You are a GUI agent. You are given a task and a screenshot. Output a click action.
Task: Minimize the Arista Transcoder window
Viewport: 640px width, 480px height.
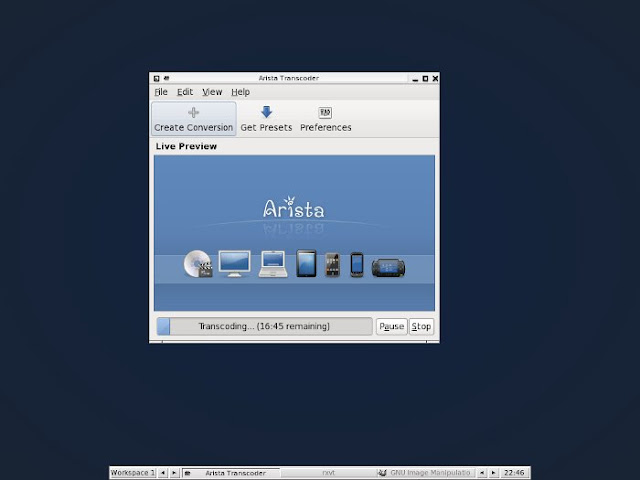click(x=415, y=78)
